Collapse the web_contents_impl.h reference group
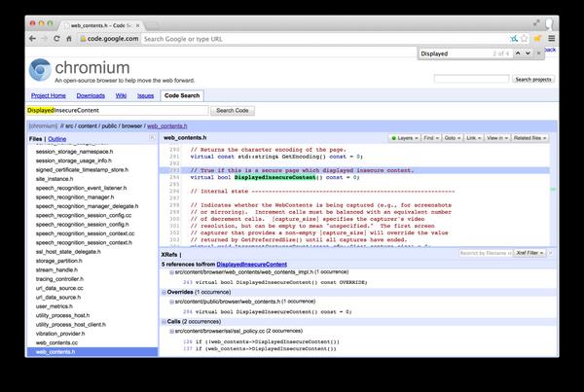The image size is (584, 392). [171, 272]
